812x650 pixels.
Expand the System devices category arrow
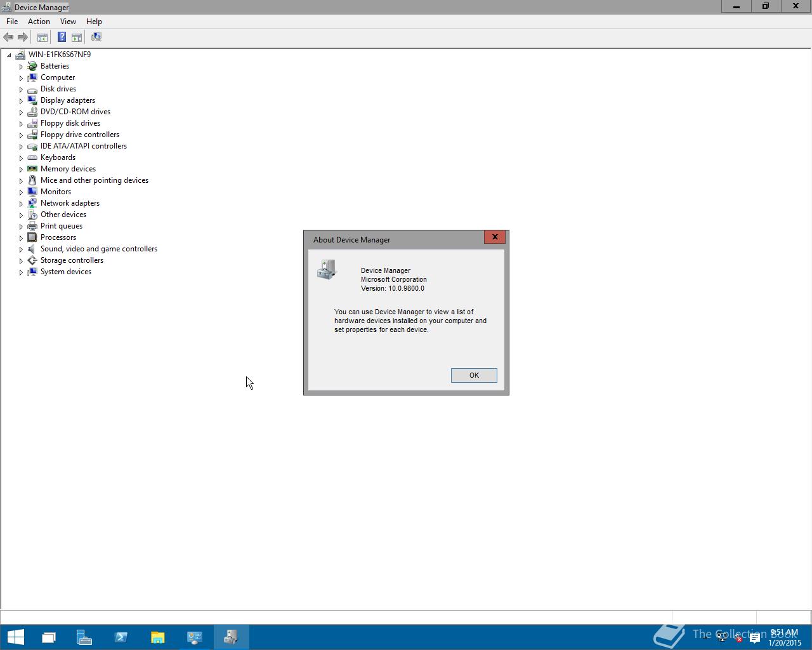point(21,272)
